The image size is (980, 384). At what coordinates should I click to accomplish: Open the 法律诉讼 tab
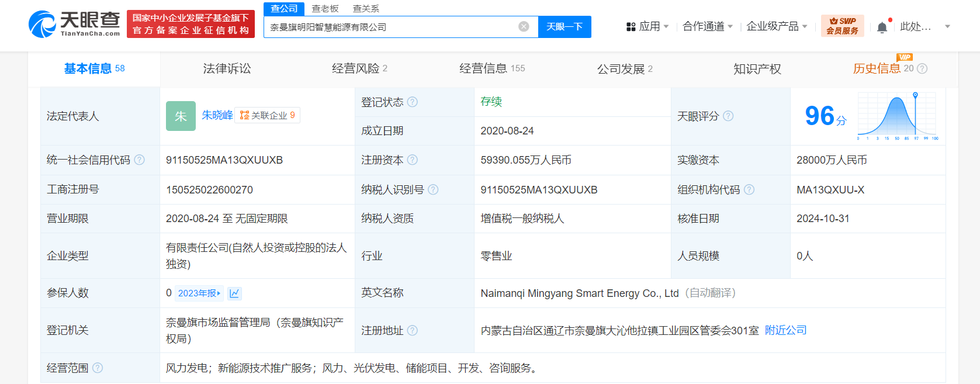tap(227, 68)
